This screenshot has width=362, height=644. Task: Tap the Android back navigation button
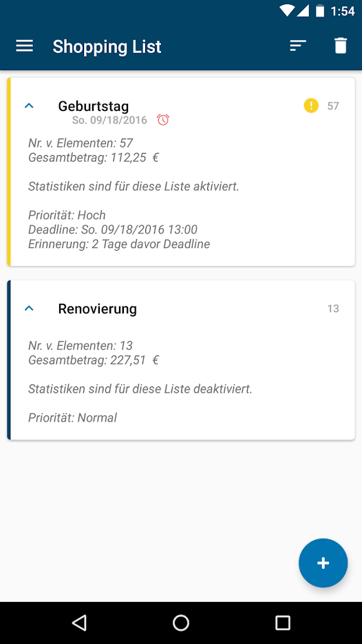(79, 623)
